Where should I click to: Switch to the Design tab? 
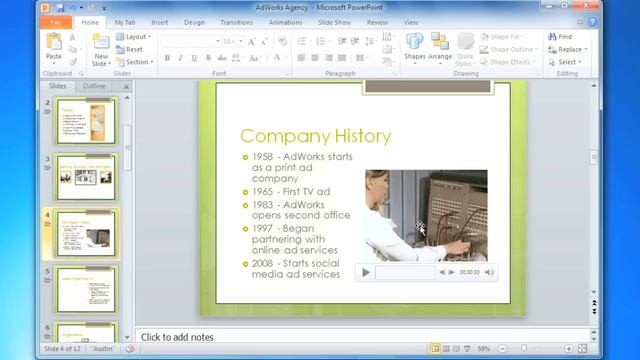click(x=194, y=22)
